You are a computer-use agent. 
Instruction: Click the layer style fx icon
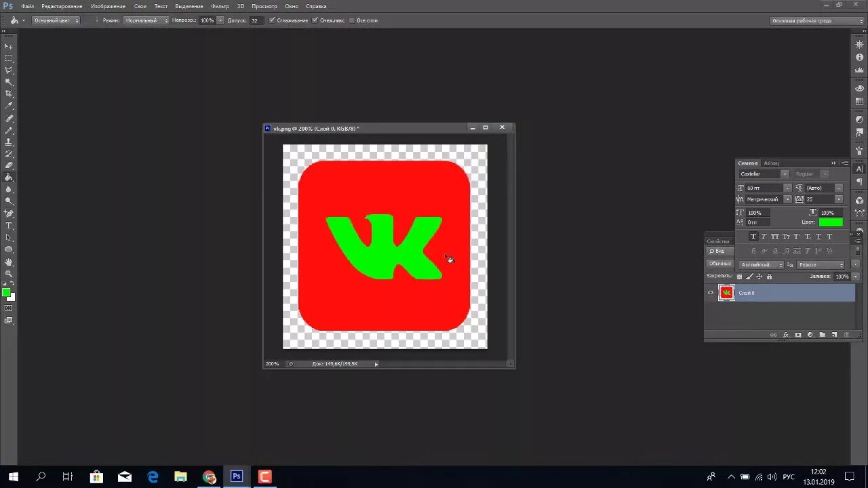tap(786, 335)
